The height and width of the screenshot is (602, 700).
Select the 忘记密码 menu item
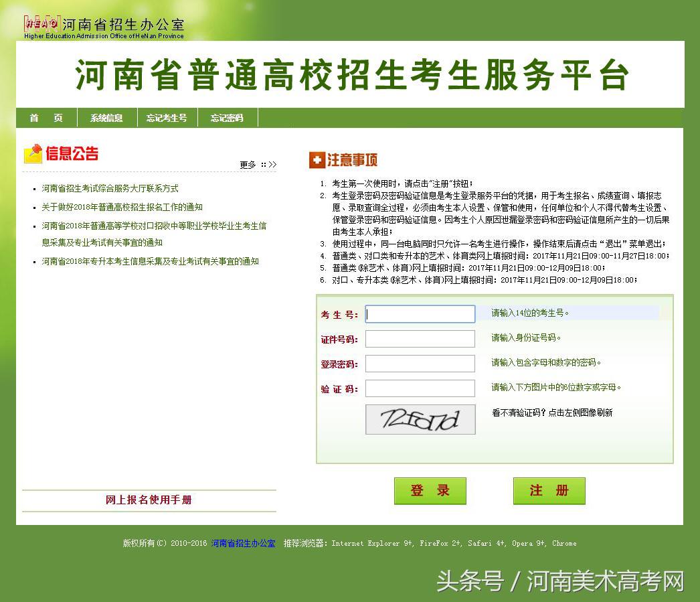click(x=226, y=117)
